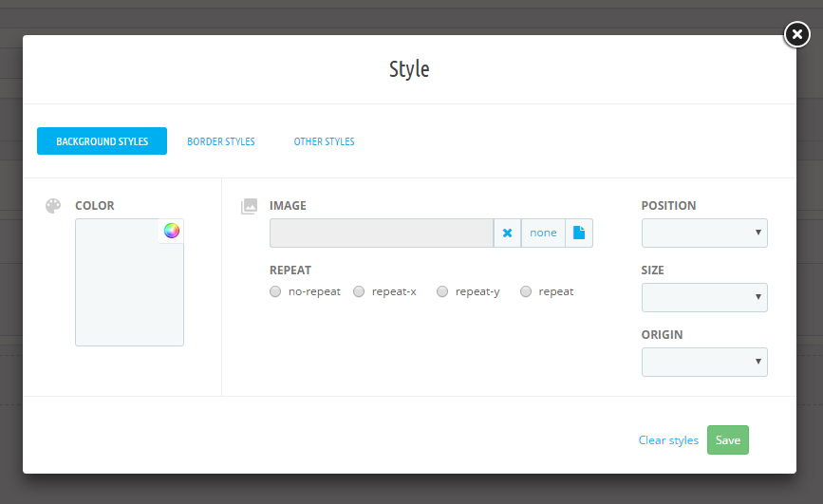Switch to the Border Styles tab

click(x=221, y=141)
